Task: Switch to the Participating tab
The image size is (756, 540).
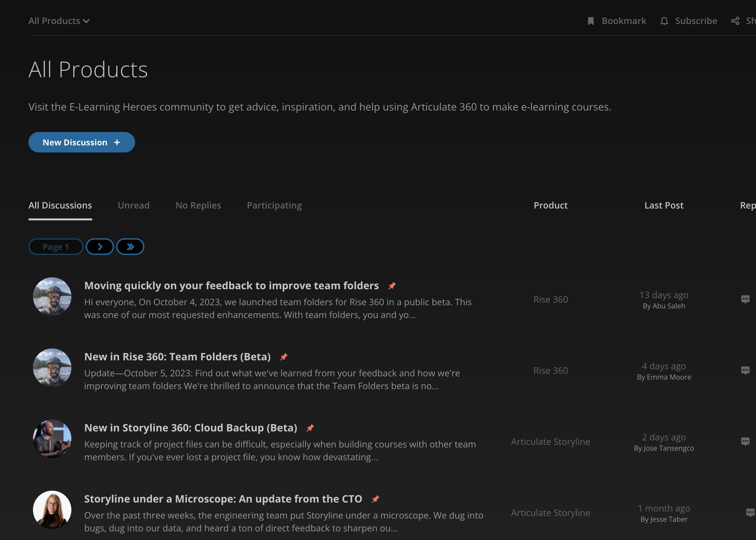Action: [274, 206]
